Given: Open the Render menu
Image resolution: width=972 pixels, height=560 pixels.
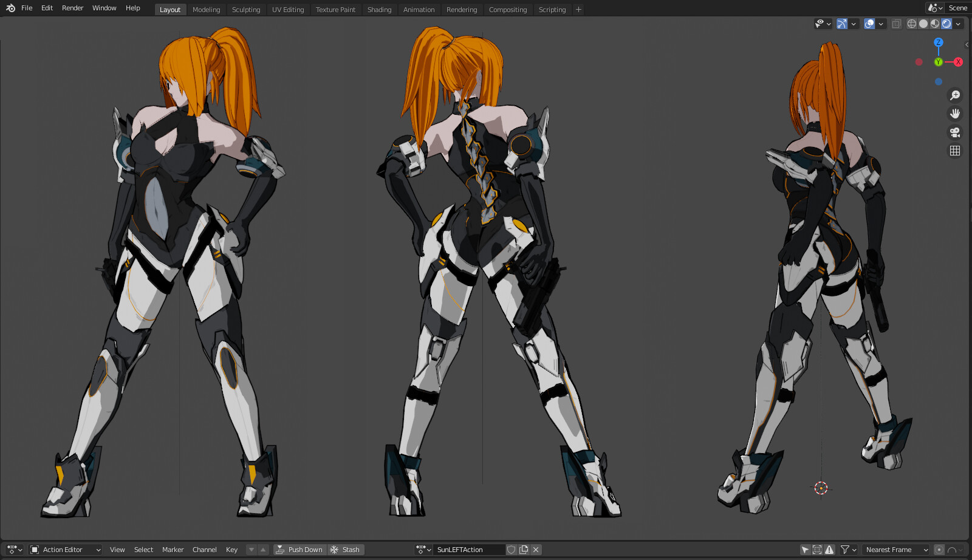Looking at the screenshot, I should click(72, 8).
